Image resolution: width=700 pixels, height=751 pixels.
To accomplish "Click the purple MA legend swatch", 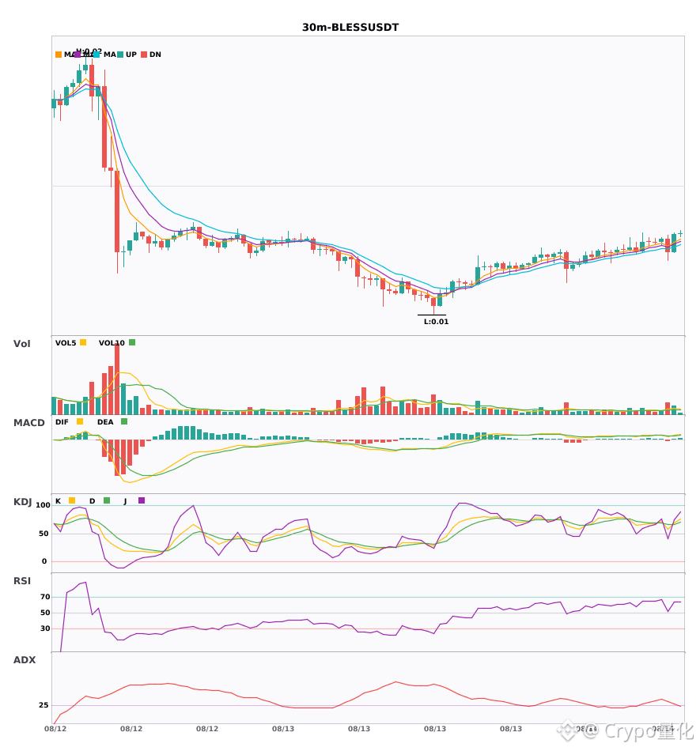I will [x=78, y=55].
